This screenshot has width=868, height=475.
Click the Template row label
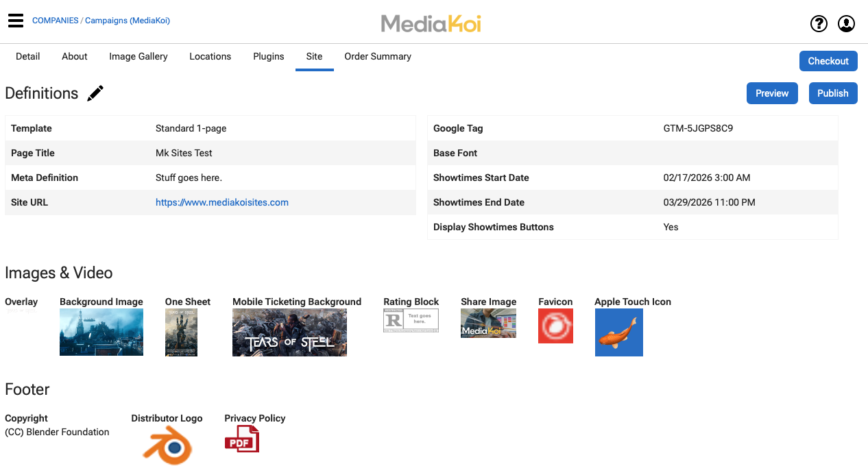[32, 128]
